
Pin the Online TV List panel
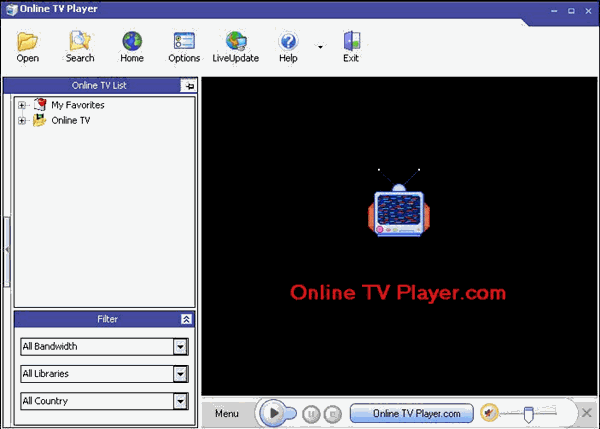point(189,86)
